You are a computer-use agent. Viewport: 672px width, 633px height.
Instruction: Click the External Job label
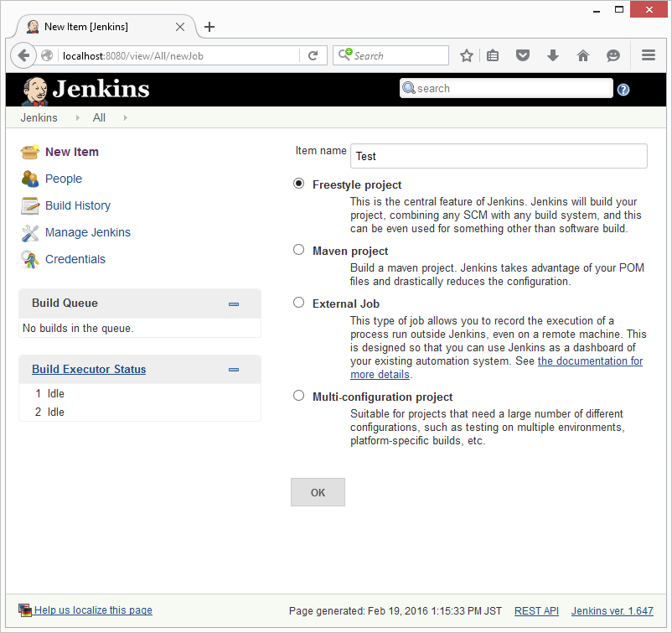click(346, 304)
